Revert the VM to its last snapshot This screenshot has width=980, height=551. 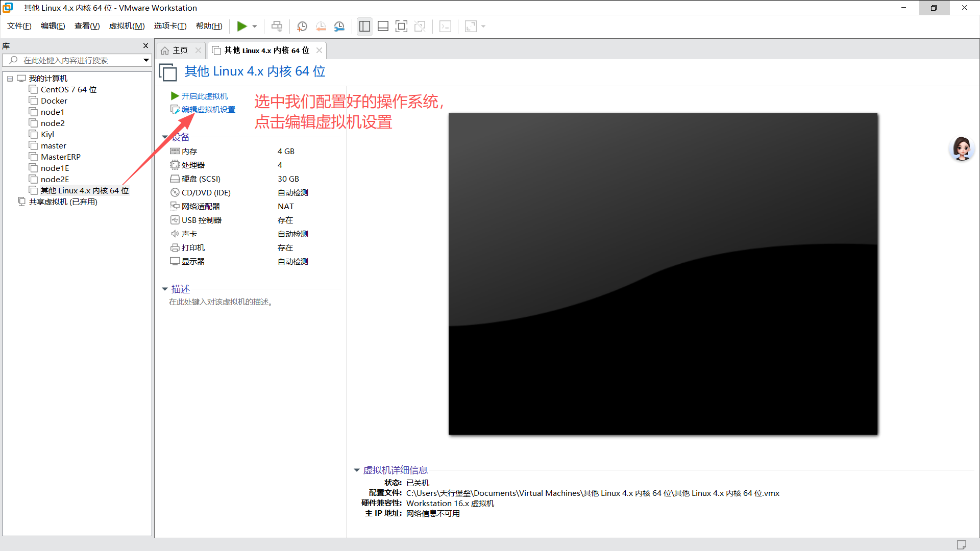tap(321, 26)
